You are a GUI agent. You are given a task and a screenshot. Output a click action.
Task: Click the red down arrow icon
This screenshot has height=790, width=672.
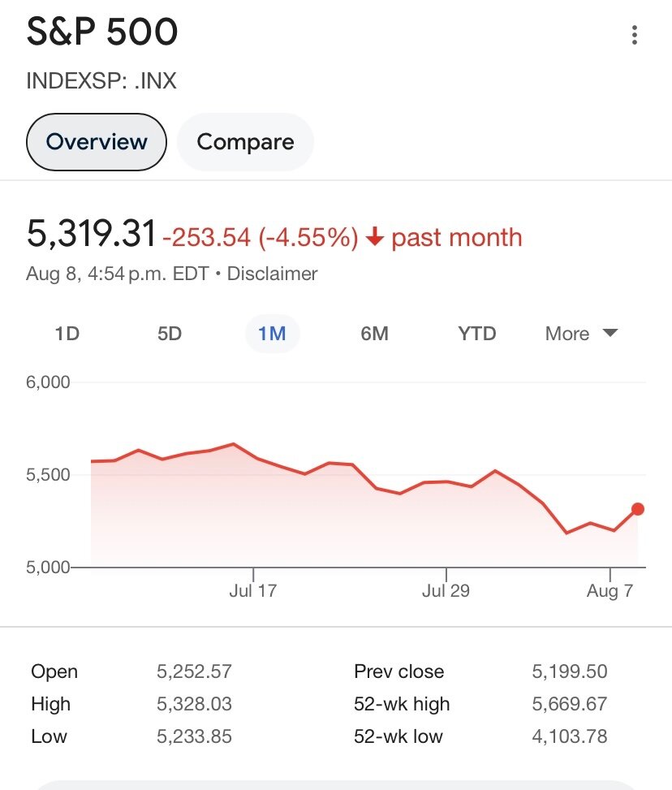tap(374, 238)
